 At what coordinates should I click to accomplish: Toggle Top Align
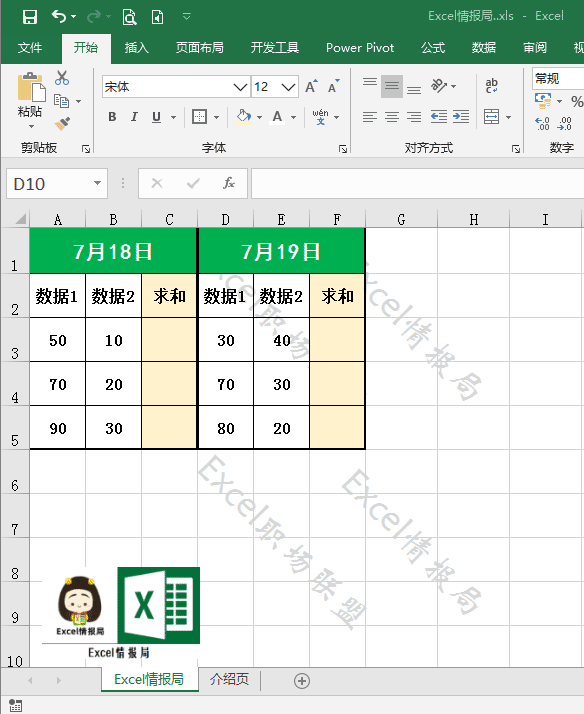(x=370, y=85)
